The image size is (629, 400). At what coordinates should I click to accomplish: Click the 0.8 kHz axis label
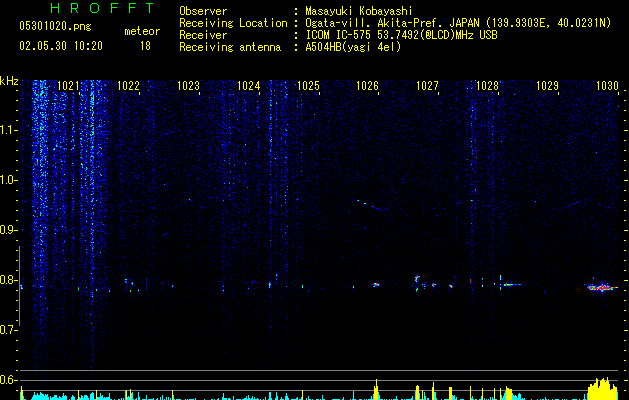tap(7, 280)
